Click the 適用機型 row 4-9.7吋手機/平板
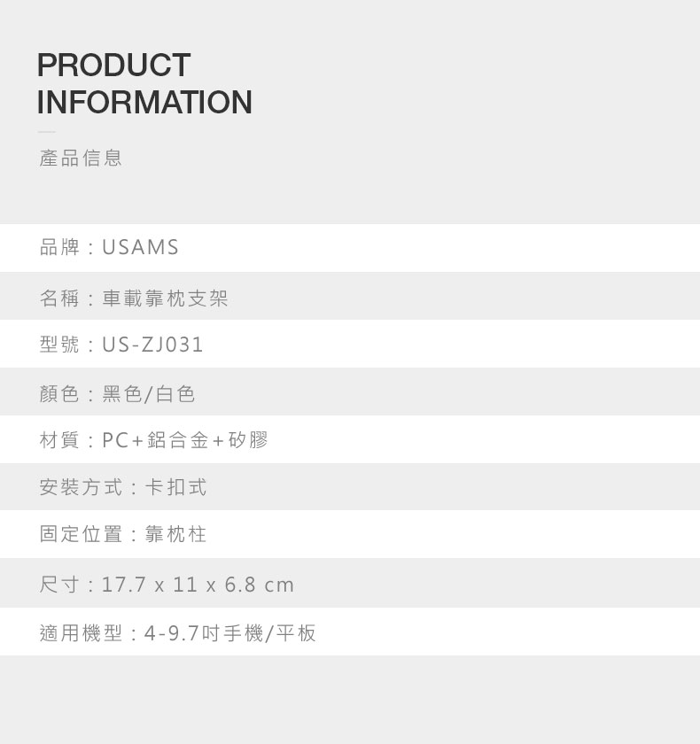 pyautogui.click(x=350, y=632)
